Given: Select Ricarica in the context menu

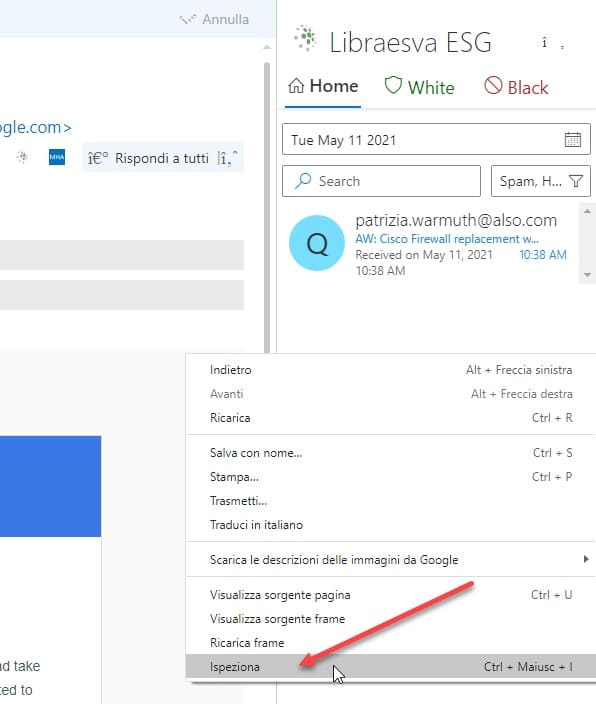Looking at the screenshot, I should click(391, 418).
